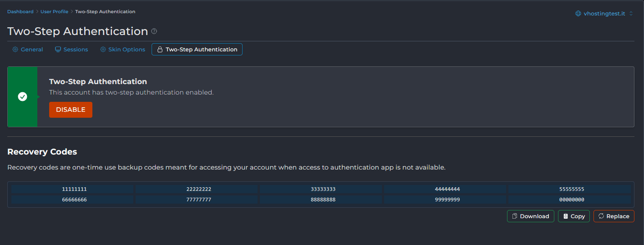Select recovery code 44444444
Screen dimensions: 644x245
pos(447,189)
